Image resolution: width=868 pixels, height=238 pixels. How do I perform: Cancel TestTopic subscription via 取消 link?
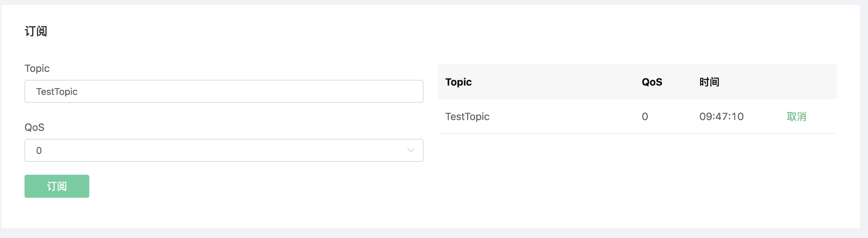coord(796,116)
